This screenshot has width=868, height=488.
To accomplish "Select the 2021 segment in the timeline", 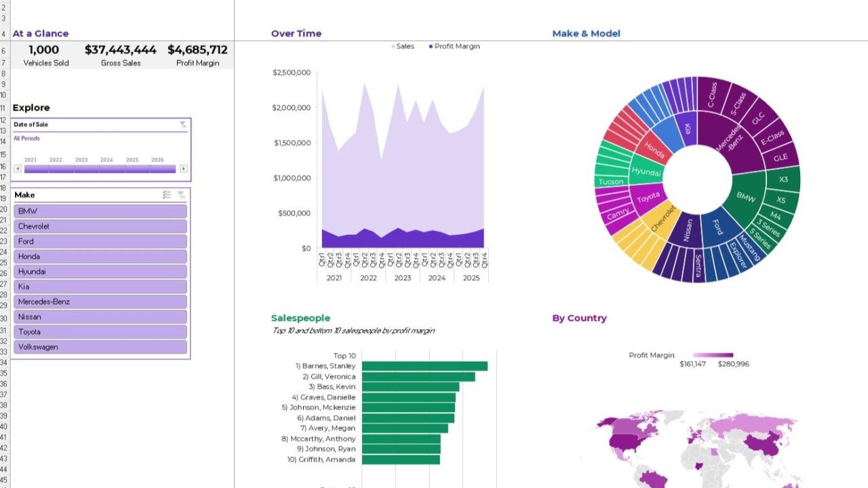I will (36, 168).
